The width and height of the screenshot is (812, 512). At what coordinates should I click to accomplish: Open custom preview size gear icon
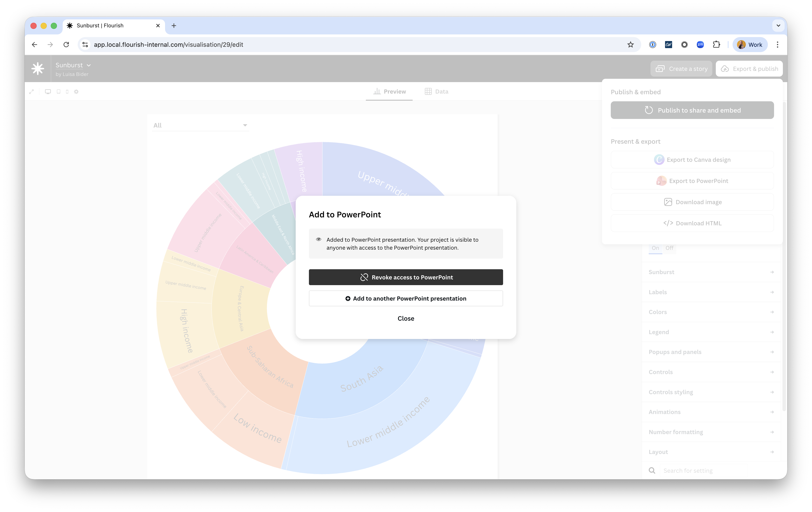[76, 92]
